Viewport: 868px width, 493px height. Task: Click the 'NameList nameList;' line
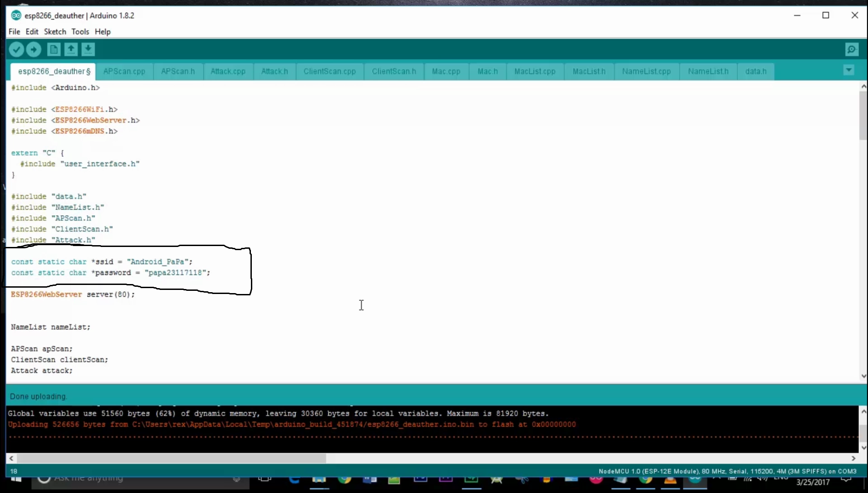[x=51, y=327]
